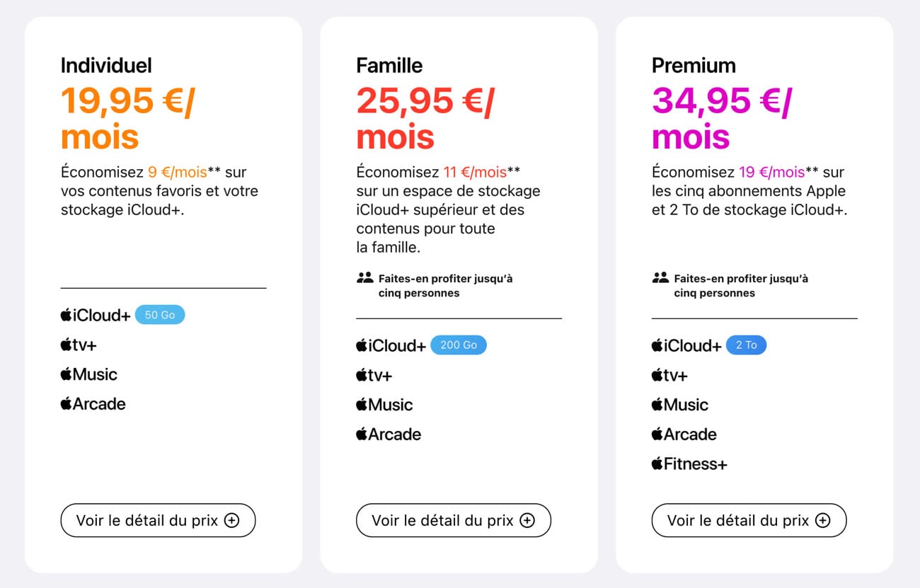This screenshot has width=920, height=588.
Task: Click the Apple Fitness+ logo in Premium plan
Action: click(689, 464)
